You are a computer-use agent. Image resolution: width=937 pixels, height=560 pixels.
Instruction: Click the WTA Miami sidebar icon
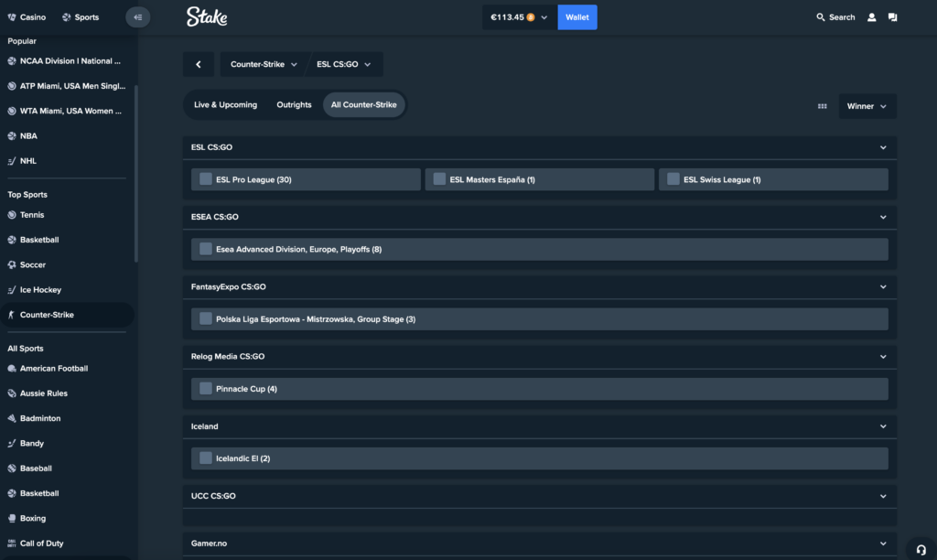coord(11,111)
